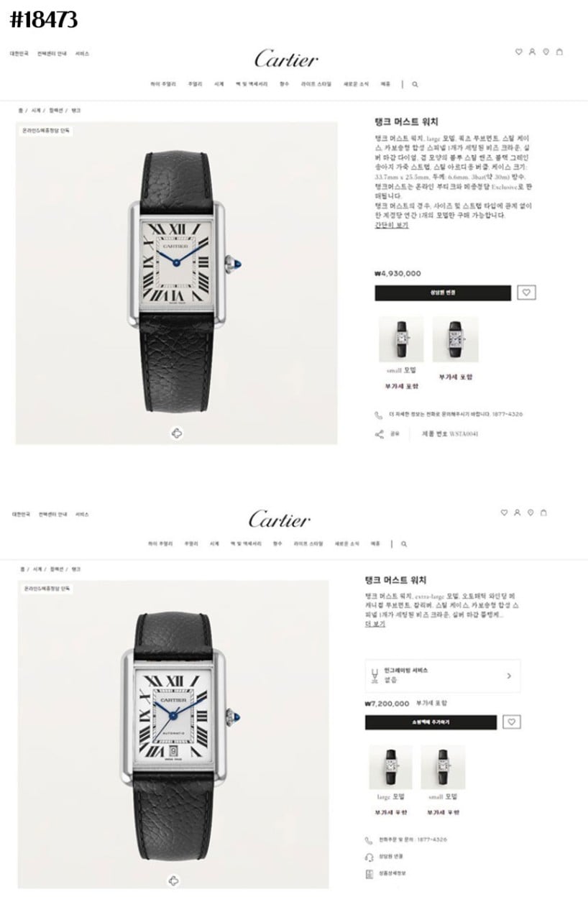Viewport: 588px width, 920px height.
Task: Toggle header wishlist heart on the extra-large model page
Action: (x=504, y=512)
